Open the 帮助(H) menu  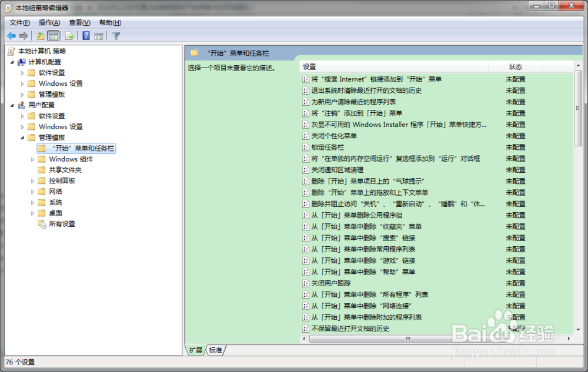110,22
